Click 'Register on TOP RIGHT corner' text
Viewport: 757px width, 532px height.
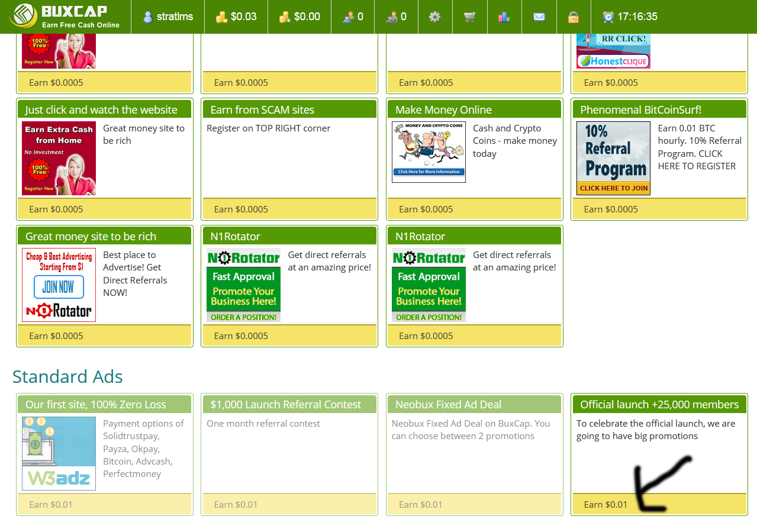click(269, 128)
